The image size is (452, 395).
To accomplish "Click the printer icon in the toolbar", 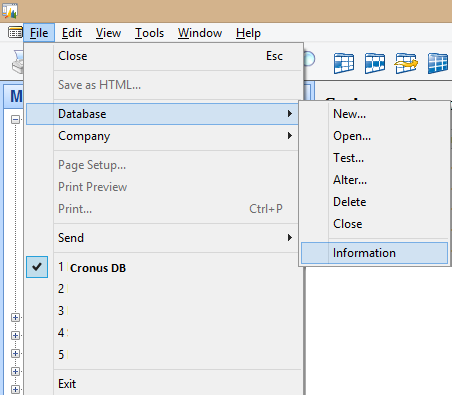I will [x=17, y=62].
